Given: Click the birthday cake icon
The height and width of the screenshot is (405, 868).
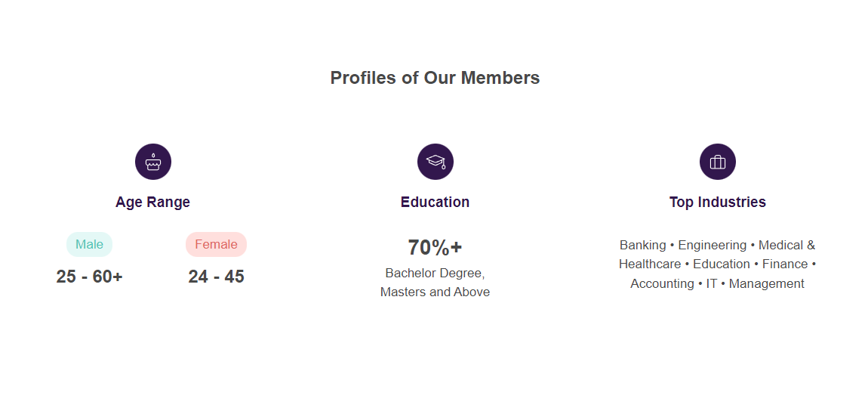Looking at the screenshot, I should pos(153,162).
